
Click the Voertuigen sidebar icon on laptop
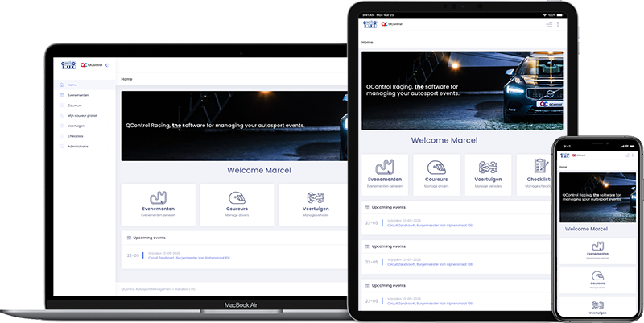(62, 126)
